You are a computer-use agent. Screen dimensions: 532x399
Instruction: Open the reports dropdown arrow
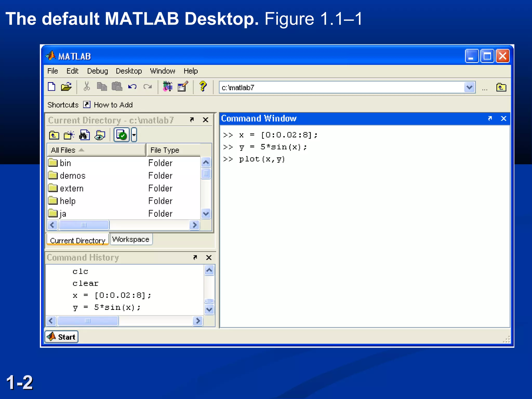134,135
